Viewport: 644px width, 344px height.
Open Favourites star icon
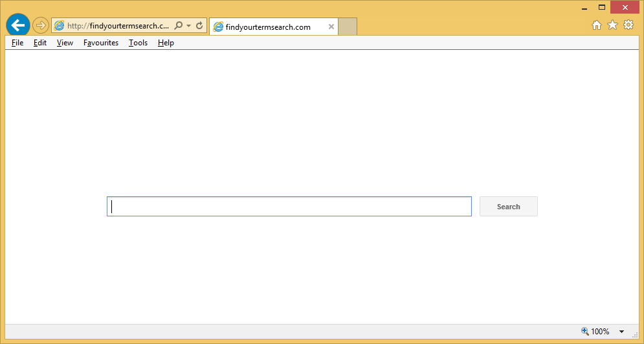pos(612,25)
